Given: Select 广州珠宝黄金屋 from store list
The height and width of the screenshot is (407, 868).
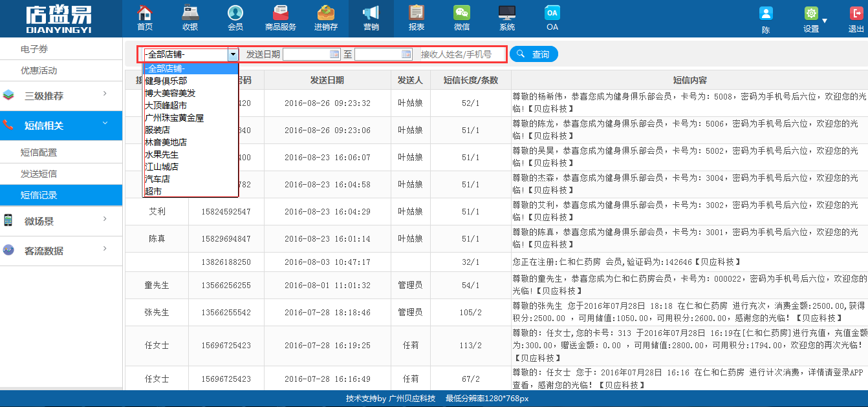Looking at the screenshot, I should point(191,118).
